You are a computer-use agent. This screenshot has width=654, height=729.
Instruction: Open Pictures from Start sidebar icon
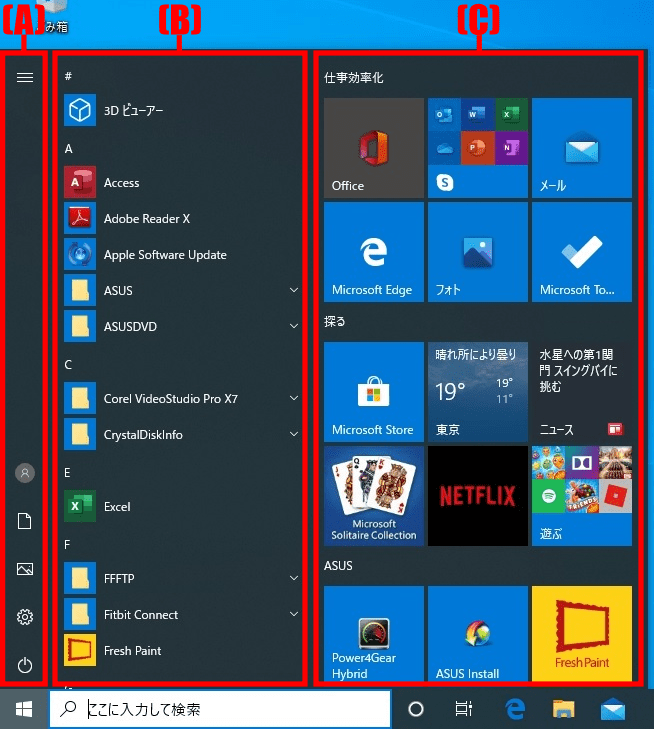point(25,569)
